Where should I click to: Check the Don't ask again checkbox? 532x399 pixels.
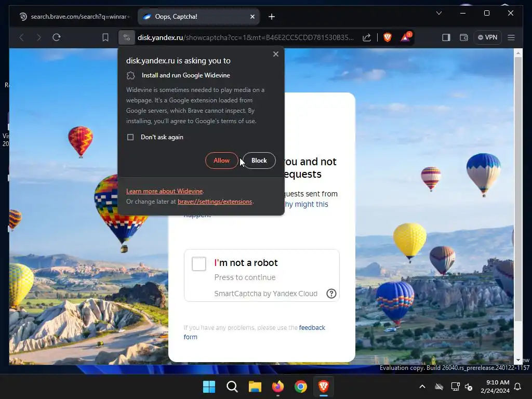pyautogui.click(x=130, y=137)
